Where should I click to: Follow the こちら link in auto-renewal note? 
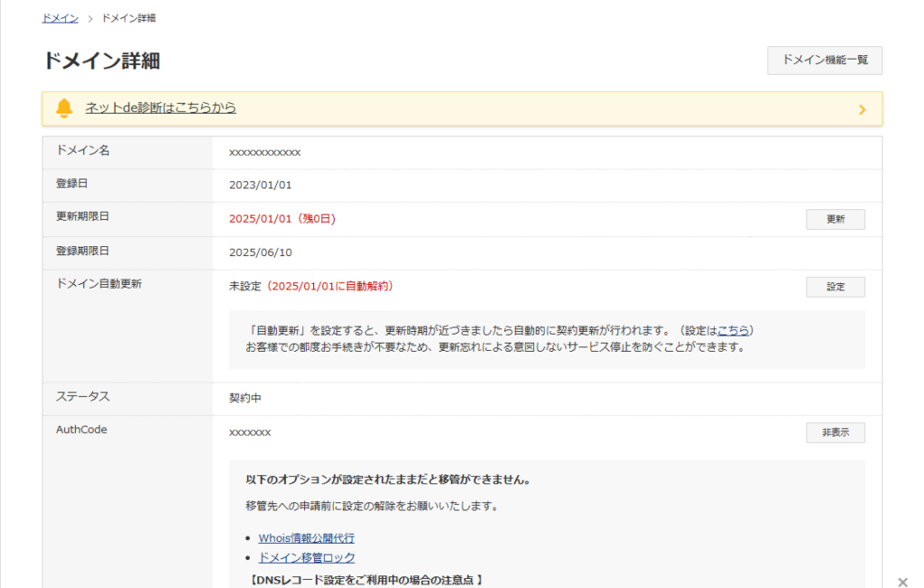coord(733,330)
